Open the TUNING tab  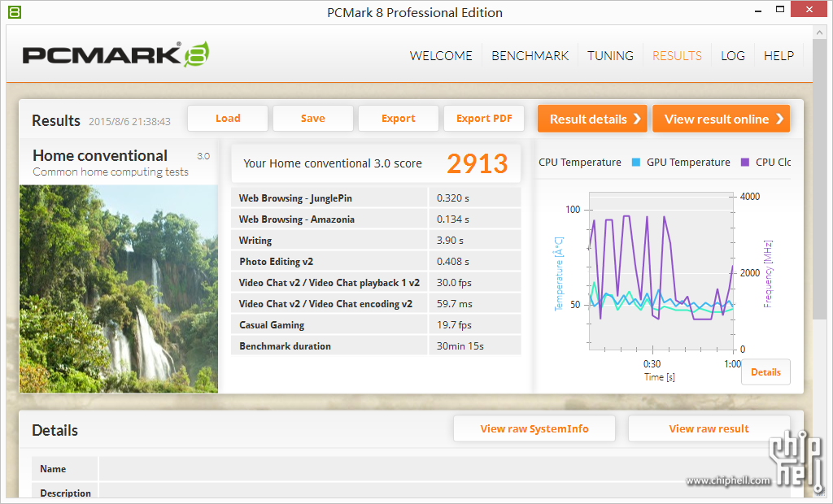pos(610,56)
